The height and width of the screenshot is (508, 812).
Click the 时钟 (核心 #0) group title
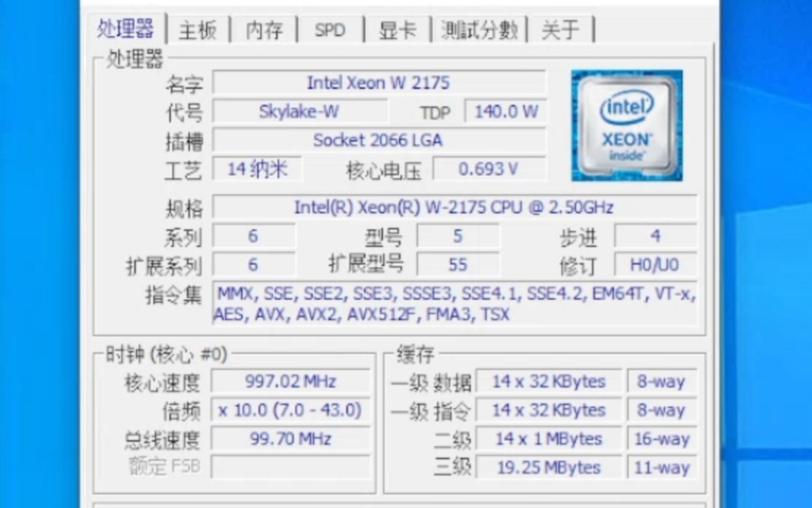[166, 354]
